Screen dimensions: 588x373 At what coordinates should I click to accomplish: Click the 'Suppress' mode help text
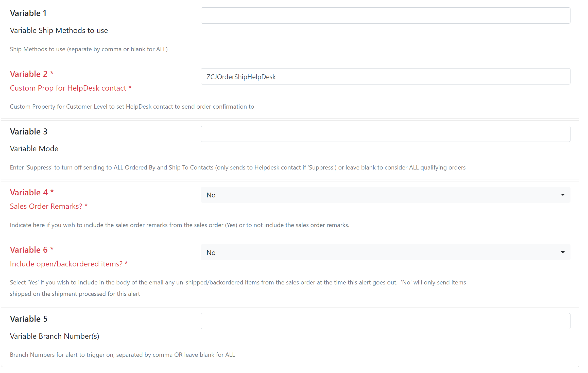(238, 167)
